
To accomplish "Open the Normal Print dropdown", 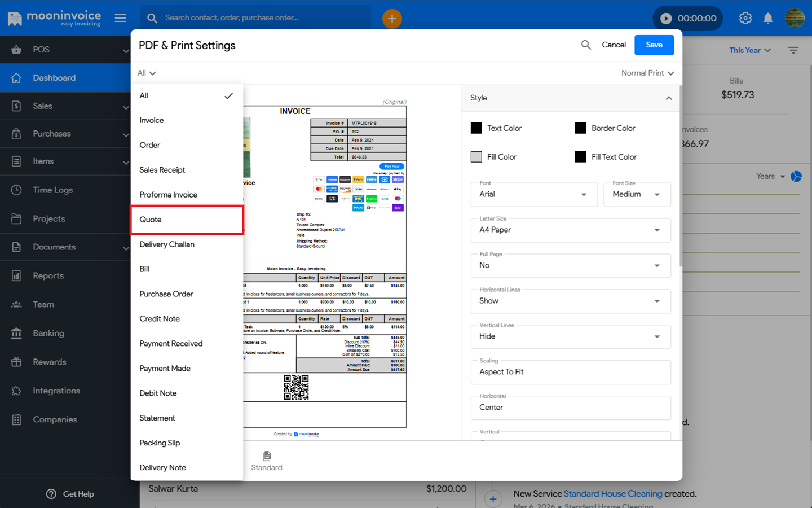I will [647, 73].
